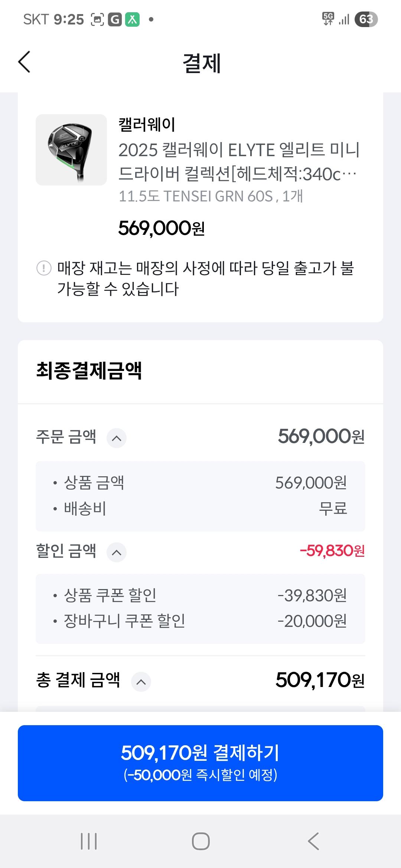Collapse the 할인 금액 breakdown
The height and width of the screenshot is (868, 401).
[x=117, y=552]
